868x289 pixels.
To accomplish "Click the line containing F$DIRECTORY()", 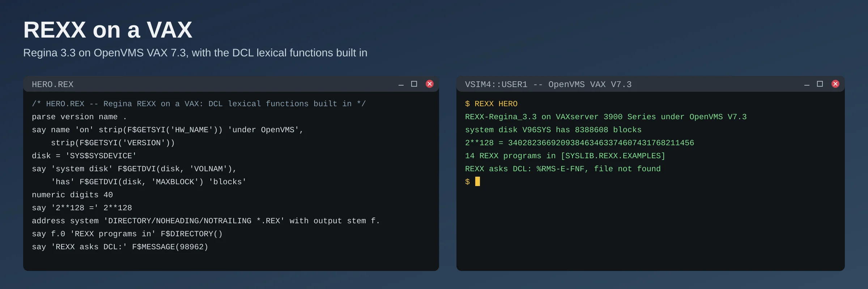I will point(127,234).
